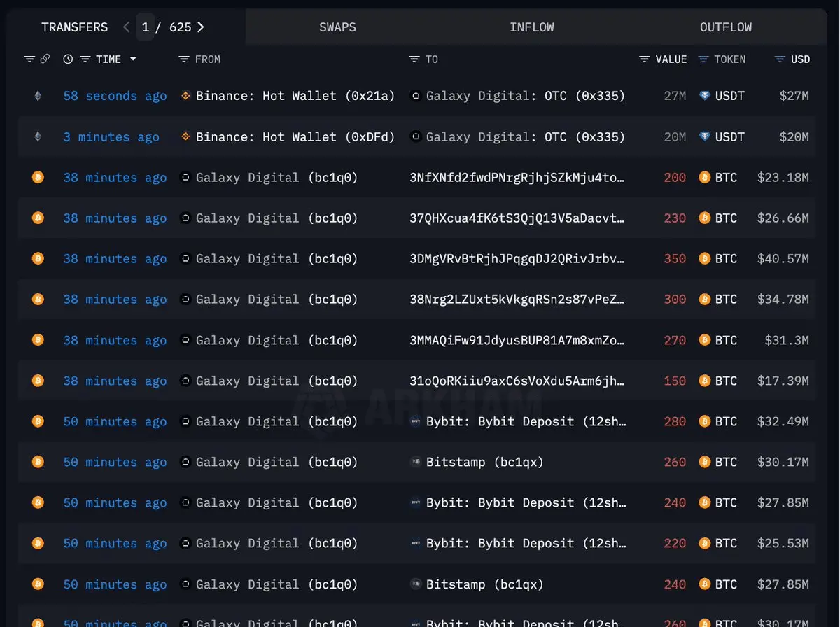The height and width of the screenshot is (627, 840).
Task: Click the Galaxy Digital logo on the 20M USDT row
Action: 416,136
